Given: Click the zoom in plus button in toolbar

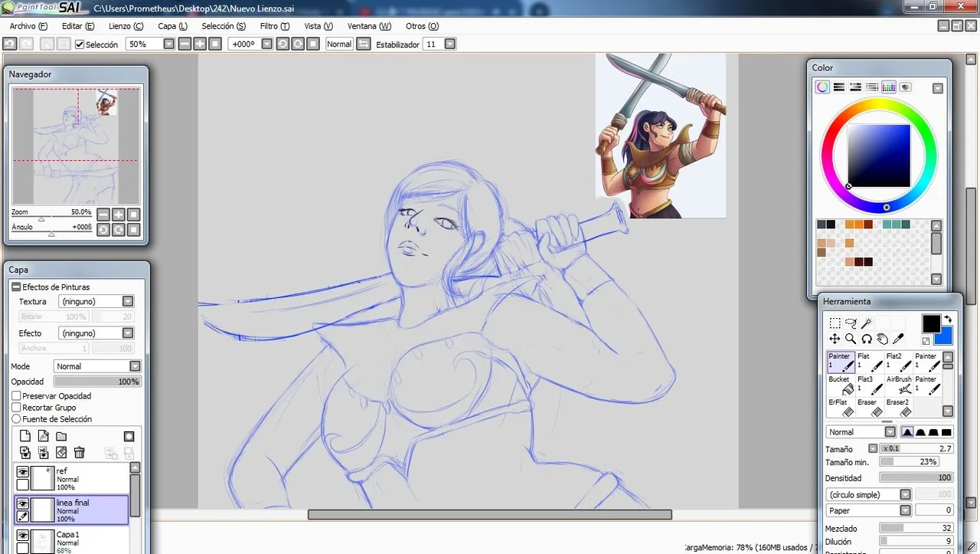Looking at the screenshot, I should pyautogui.click(x=201, y=44).
